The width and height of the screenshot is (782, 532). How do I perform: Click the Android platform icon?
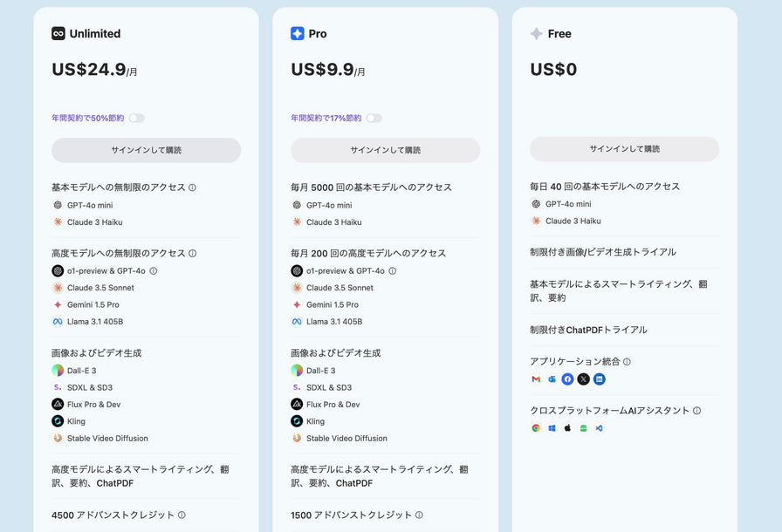pyautogui.click(x=583, y=428)
